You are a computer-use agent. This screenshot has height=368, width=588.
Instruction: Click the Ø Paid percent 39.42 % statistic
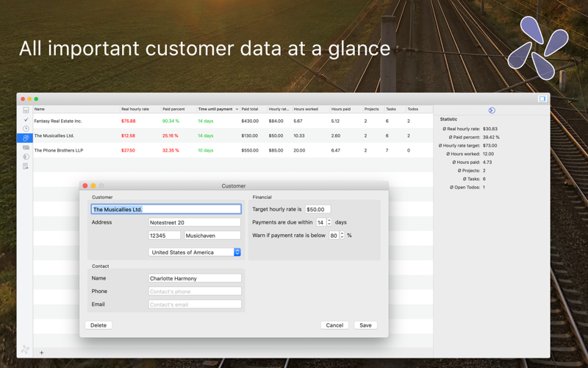474,137
